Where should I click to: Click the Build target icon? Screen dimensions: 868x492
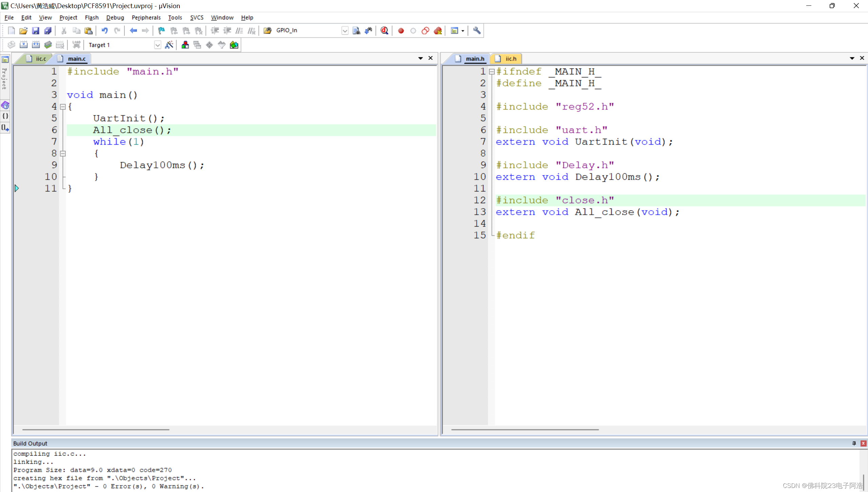[23, 45]
